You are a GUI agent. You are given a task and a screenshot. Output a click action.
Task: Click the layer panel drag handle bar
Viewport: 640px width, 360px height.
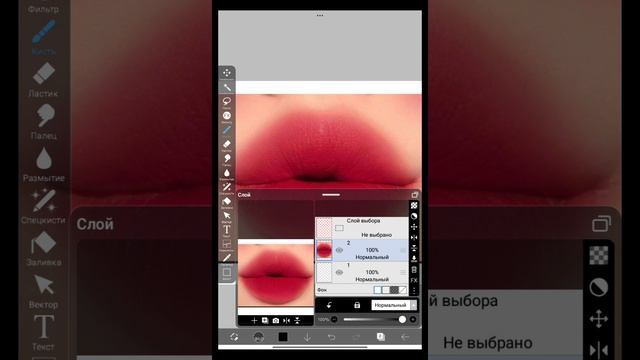point(331,195)
